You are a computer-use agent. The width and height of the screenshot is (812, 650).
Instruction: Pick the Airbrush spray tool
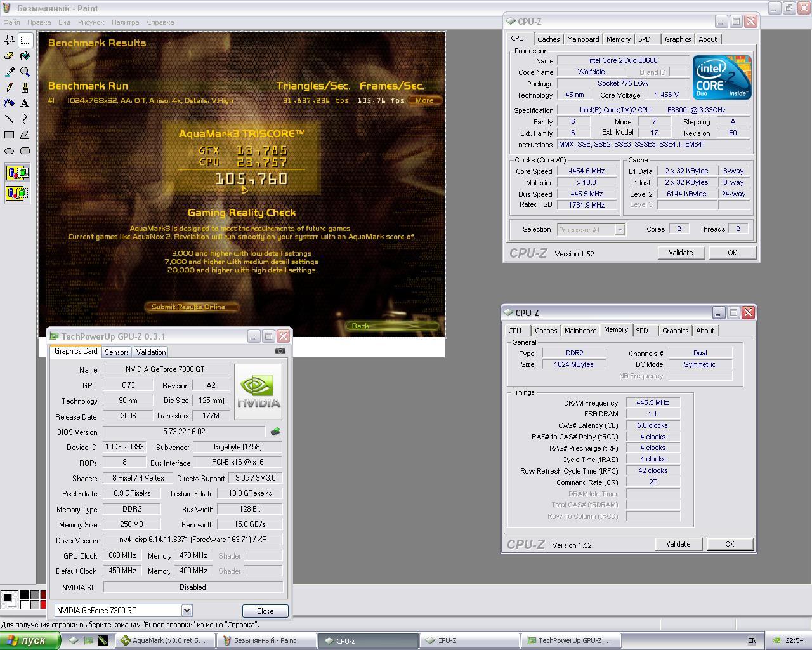[10, 103]
